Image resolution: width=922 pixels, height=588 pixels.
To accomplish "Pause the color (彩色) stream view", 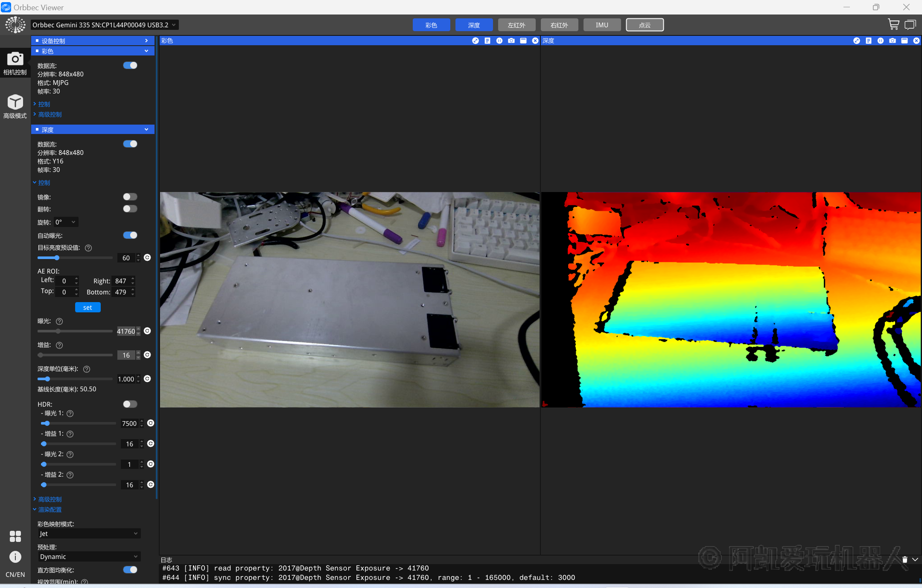I will [x=499, y=41].
